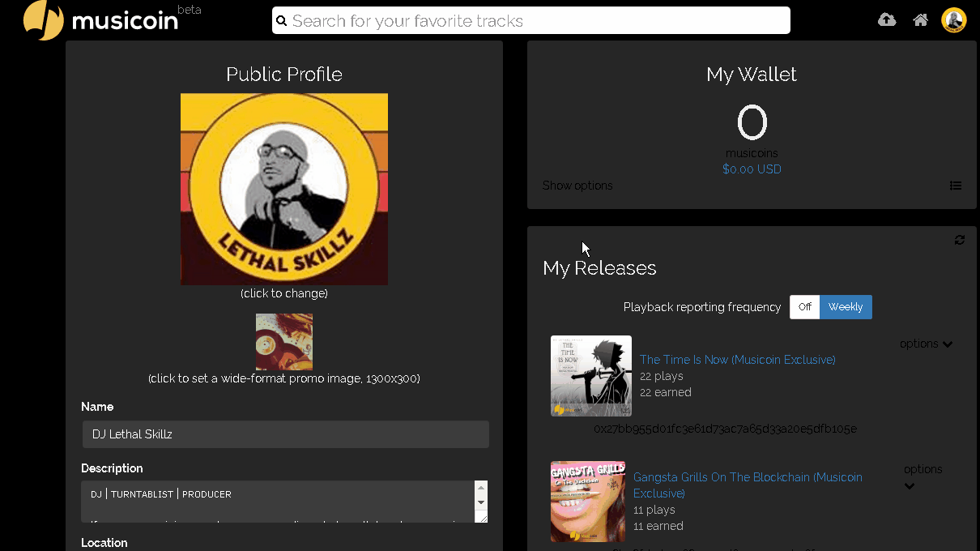Expand options for The Time Is Now
Screen dimensions: 980x551
pyautogui.click(x=926, y=344)
